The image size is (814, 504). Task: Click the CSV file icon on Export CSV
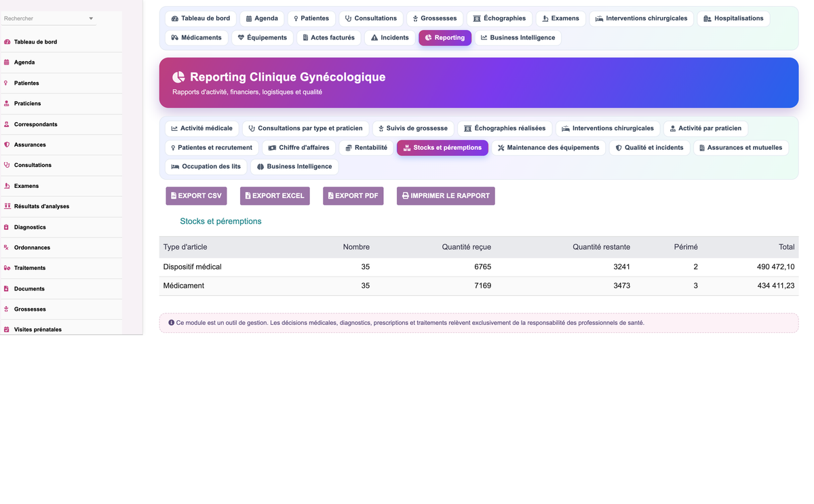(x=174, y=196)
